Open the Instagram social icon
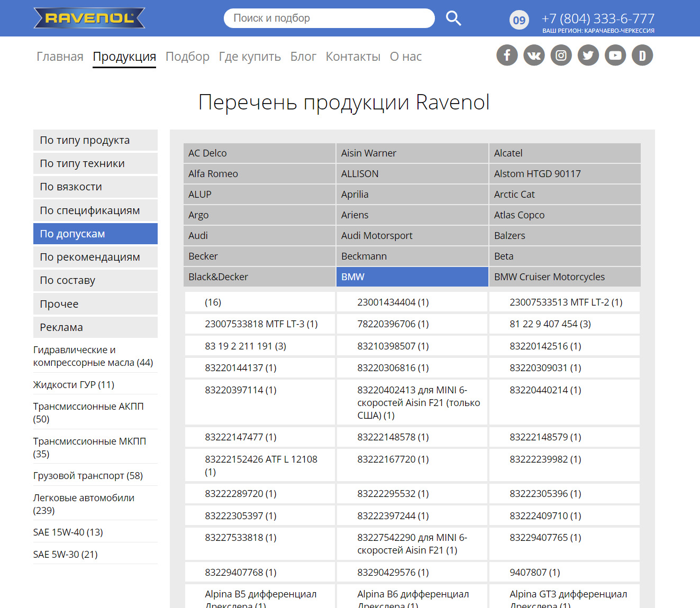This screenshot has width=700, height=608. [561, 55]
